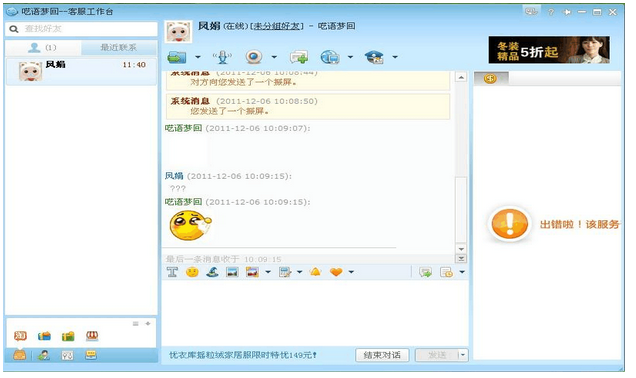Open the wizard hat magic emoticon icon
The width and height of the screenshot is (636, 378).
[212, 272]
